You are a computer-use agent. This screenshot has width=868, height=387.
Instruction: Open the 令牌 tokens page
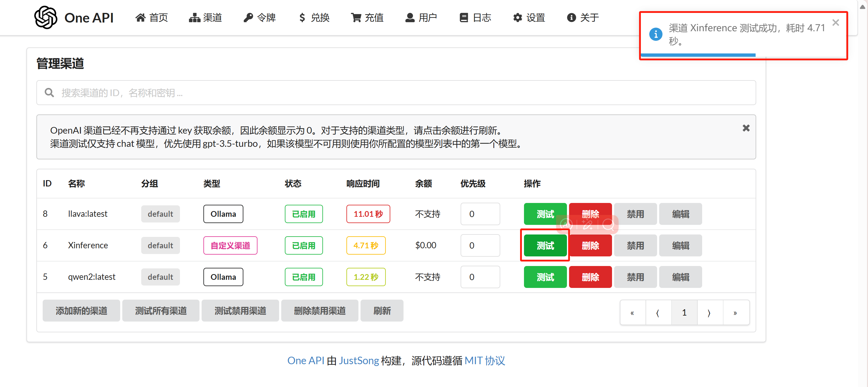260,17
